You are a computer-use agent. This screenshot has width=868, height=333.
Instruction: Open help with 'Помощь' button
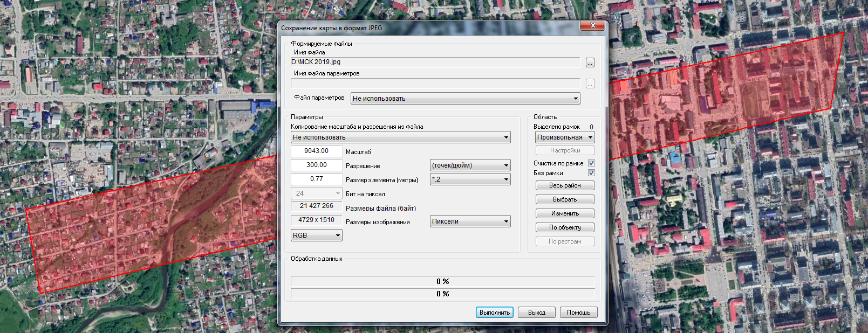pos(578,313)
